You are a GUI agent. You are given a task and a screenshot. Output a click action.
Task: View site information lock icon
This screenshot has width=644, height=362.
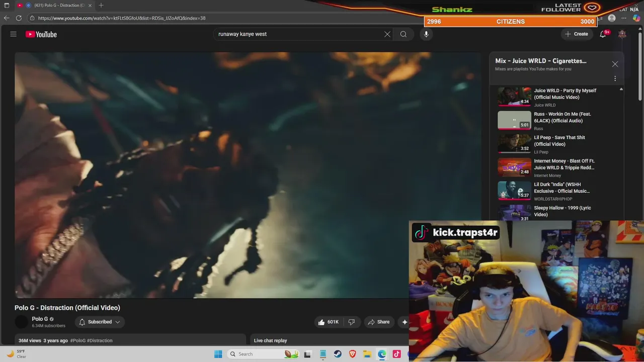[x=32, y=18]
